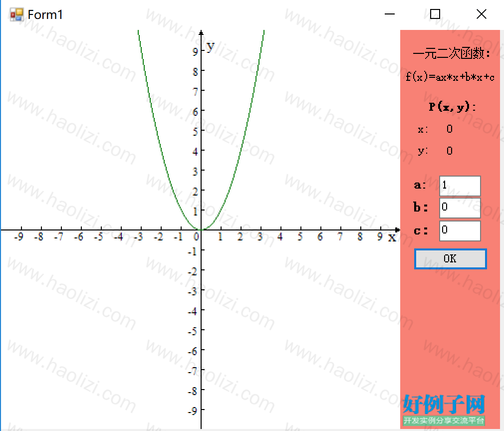The height and width of the screenshot is (431, 504).
Task: Maximize the Form1 window
Action: point(435,14)
